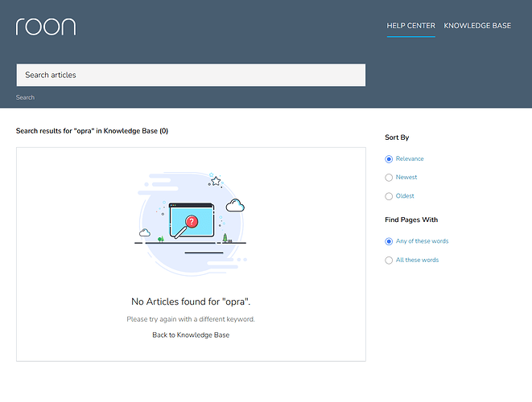The image size is (532, 402).
Task: Click the Relevance label text
Action: 410,158
